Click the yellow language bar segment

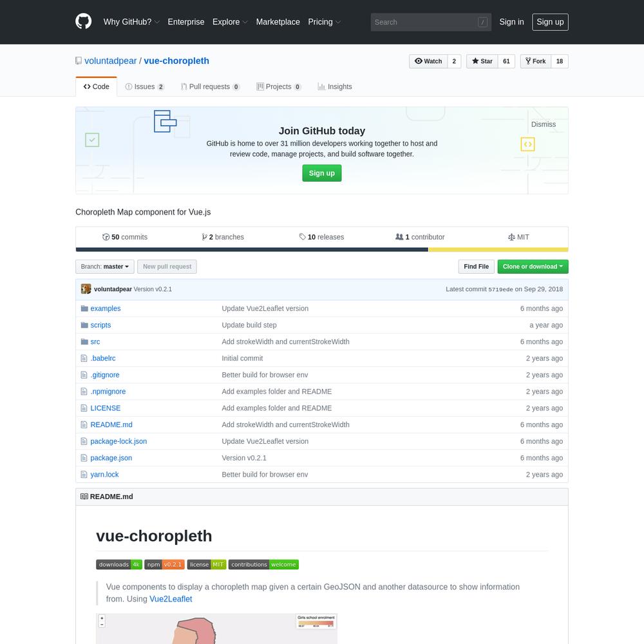pyautogui.click(x=498, y=250)
